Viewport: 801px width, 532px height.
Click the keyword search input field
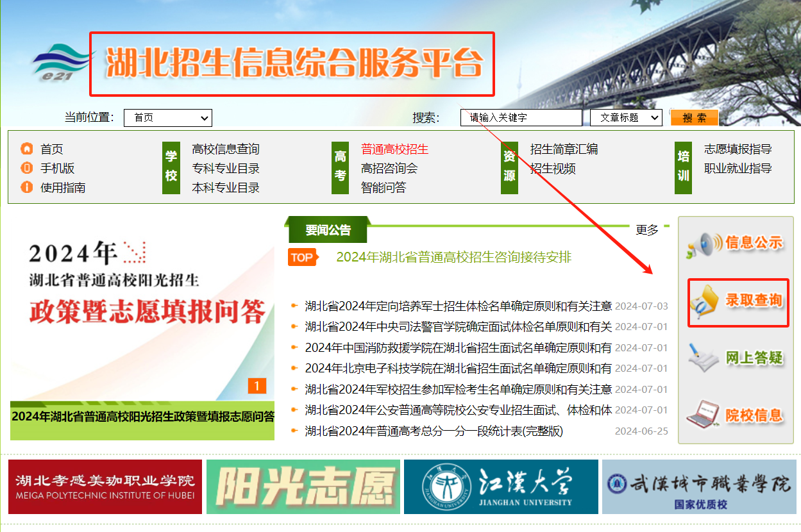[521, 117]
